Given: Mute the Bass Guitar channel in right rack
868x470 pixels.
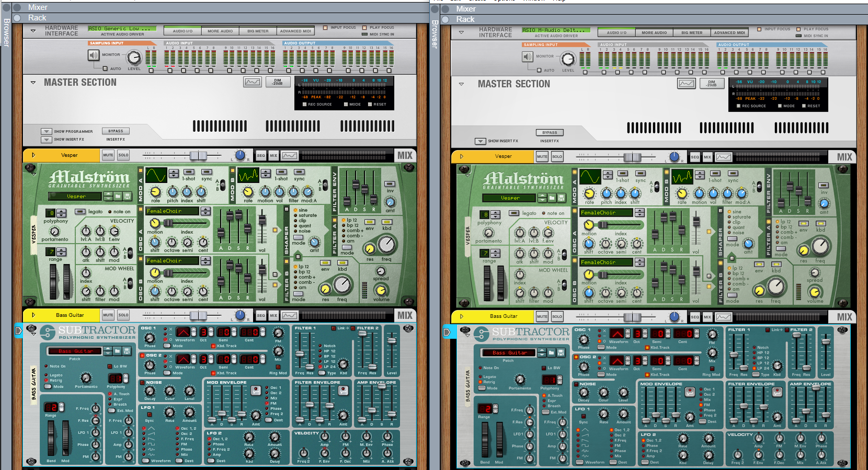Looking at the screenshot, I should click(542, 317).
